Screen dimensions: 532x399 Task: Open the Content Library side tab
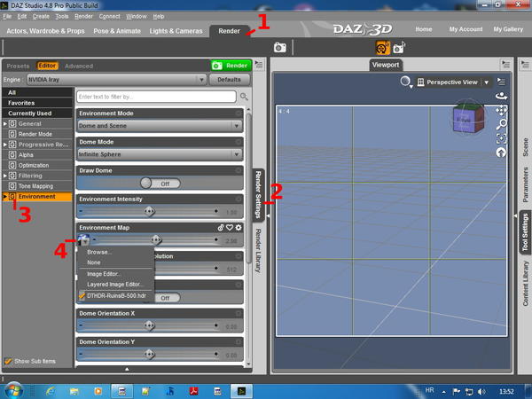(x=525, y=284)
